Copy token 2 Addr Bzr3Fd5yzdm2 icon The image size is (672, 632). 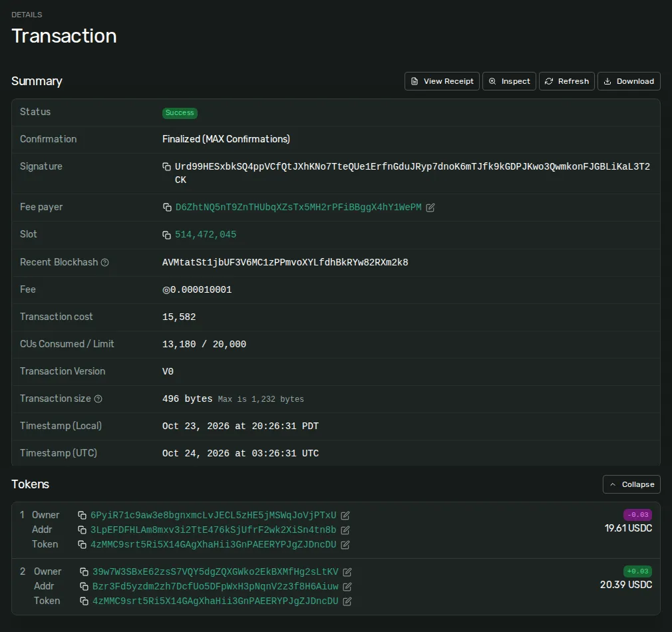[x=84, y=586]
